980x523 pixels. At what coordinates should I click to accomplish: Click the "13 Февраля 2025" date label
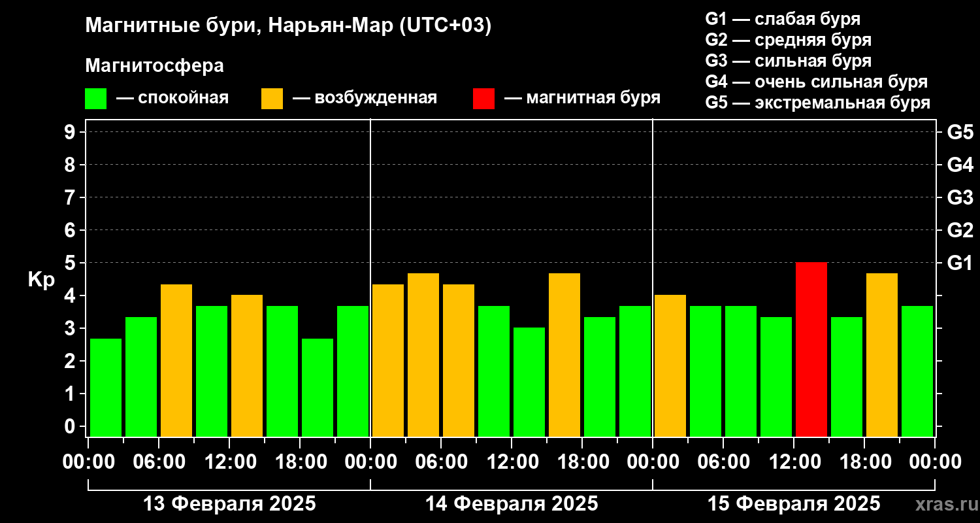point(229,504)
